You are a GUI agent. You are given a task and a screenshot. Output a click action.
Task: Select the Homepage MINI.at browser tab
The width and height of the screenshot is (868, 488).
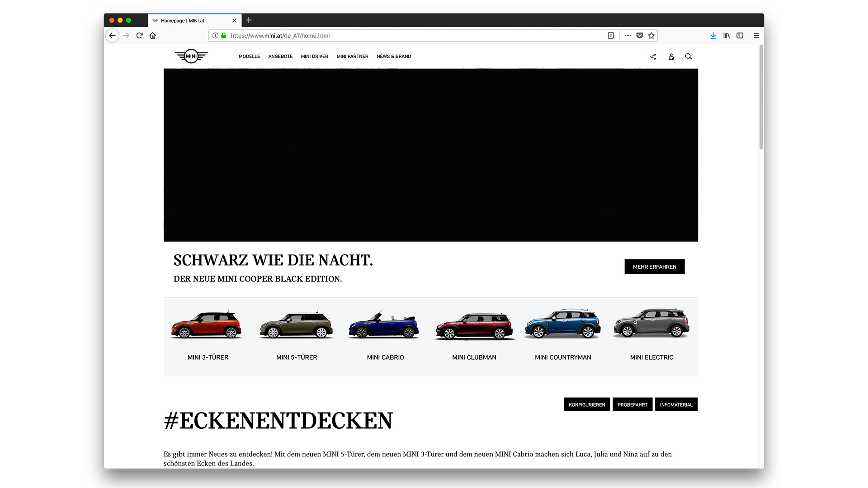[x=195, y=20]
